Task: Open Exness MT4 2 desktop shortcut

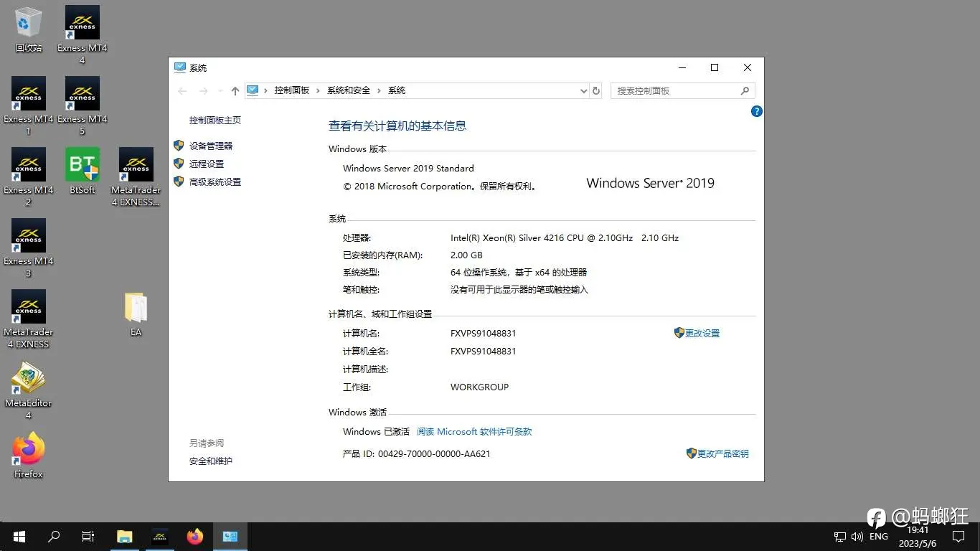Action: point(29,176)
